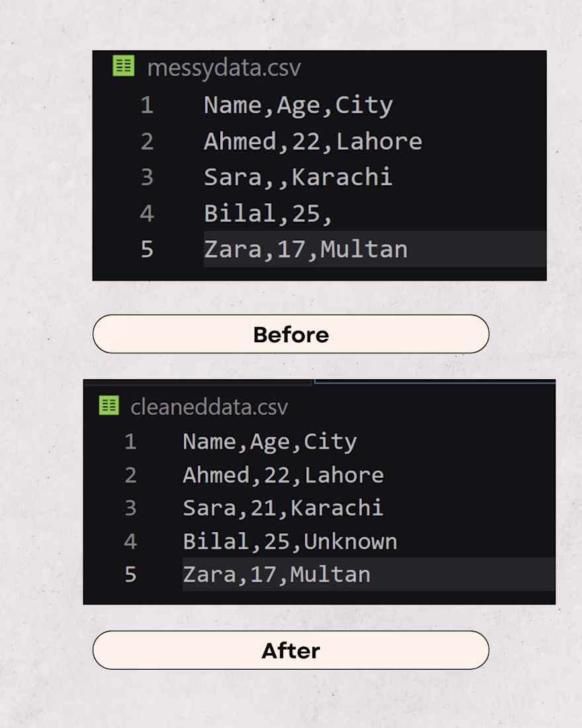The image size is (582, 728).
Task: Select line number 1 in messydata.csv
Action: click(147, 105)
